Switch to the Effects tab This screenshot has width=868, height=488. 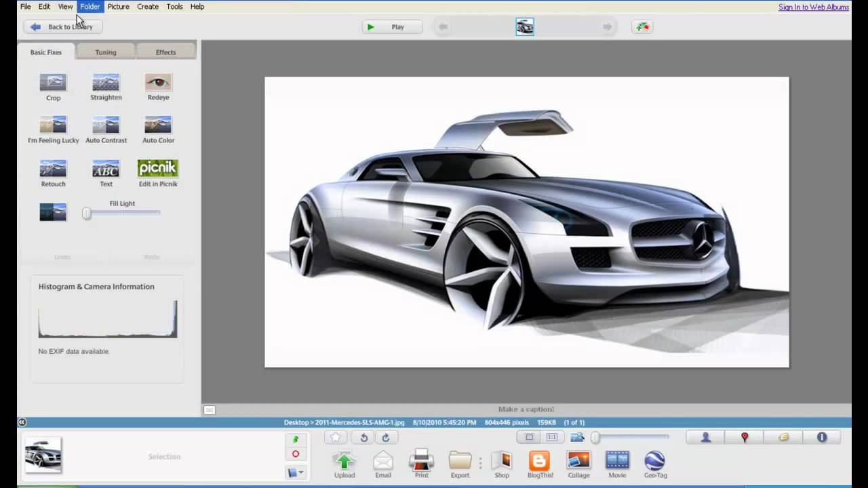pos(165,52)
